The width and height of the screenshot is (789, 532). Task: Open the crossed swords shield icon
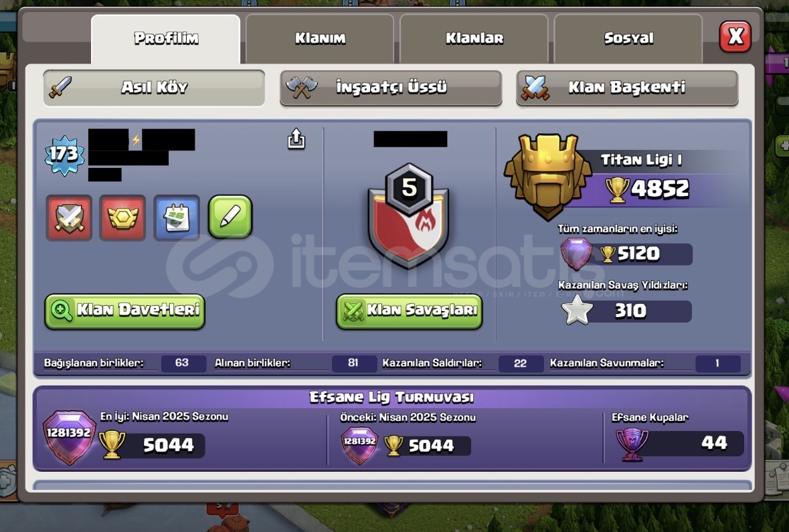click(x=70, y=218)
